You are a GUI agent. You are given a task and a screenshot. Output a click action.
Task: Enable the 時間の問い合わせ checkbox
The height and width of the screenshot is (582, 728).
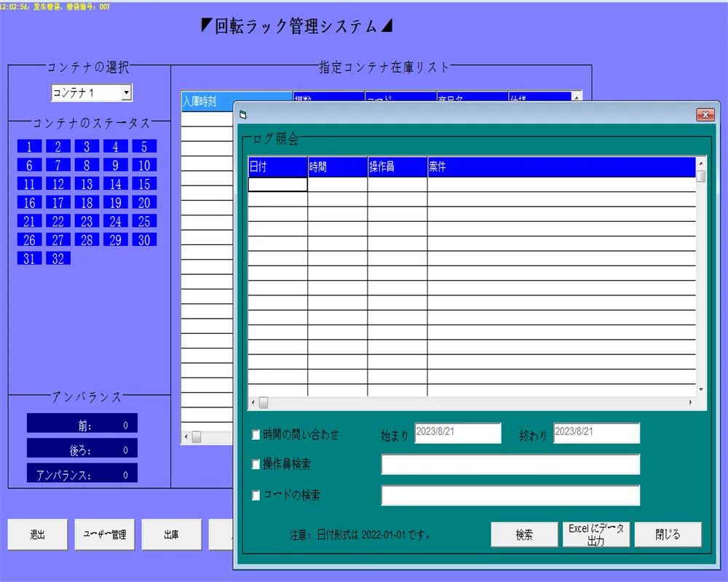pos(256,435)
